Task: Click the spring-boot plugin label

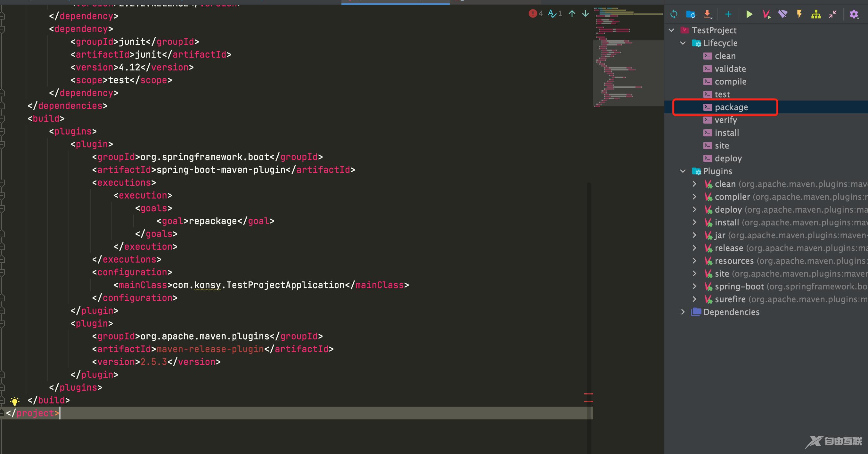Action: tap(739, 286)
